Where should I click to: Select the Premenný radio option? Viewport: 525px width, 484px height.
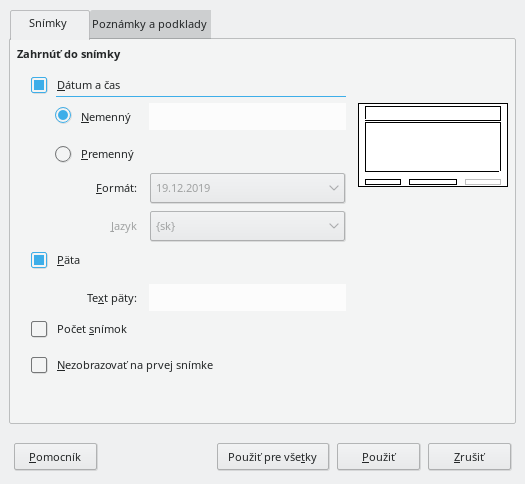click(x=63, y=154)
